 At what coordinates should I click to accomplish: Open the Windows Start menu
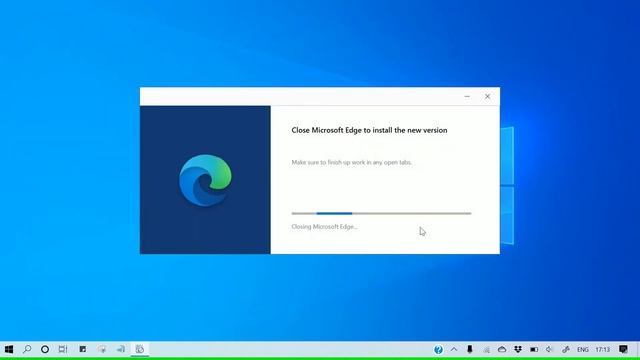click(9, 349)
